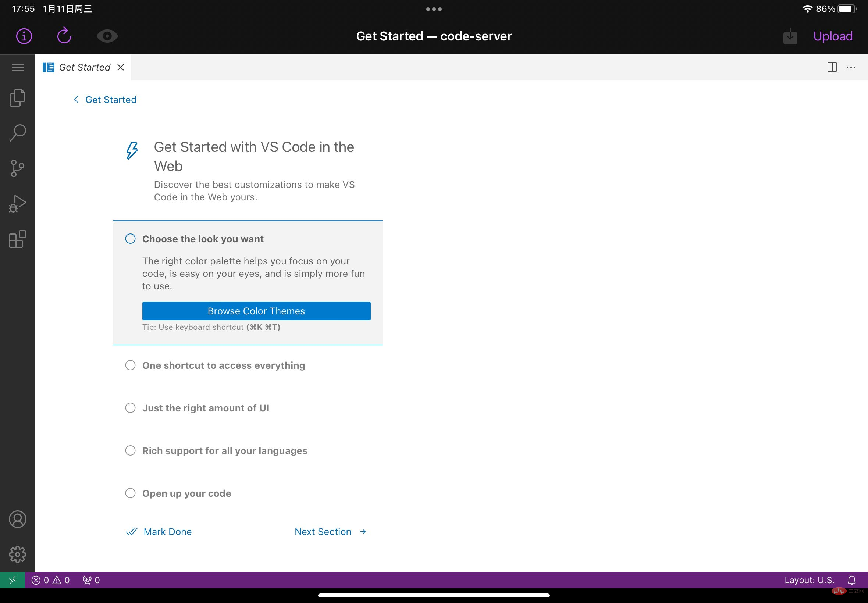Click the Get Started tab label
Screen dimensions: 868x603
pyautogui.click(x=85, y=67)
